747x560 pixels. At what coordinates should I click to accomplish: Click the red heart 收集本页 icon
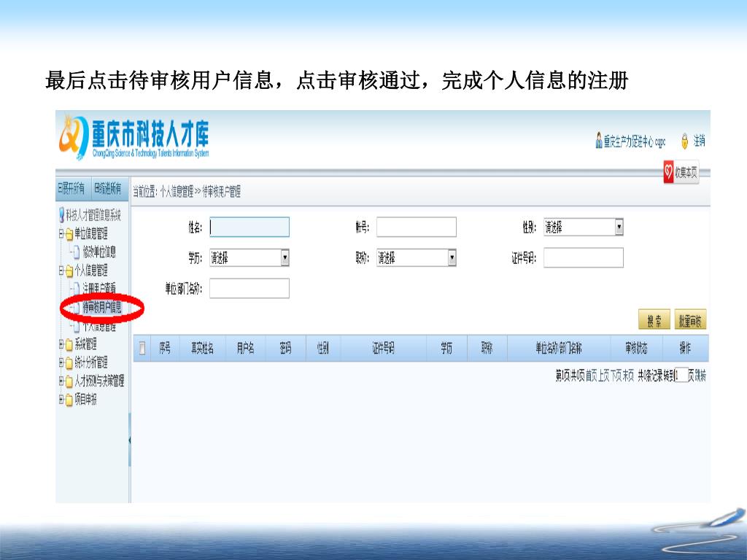coord(668,172)
